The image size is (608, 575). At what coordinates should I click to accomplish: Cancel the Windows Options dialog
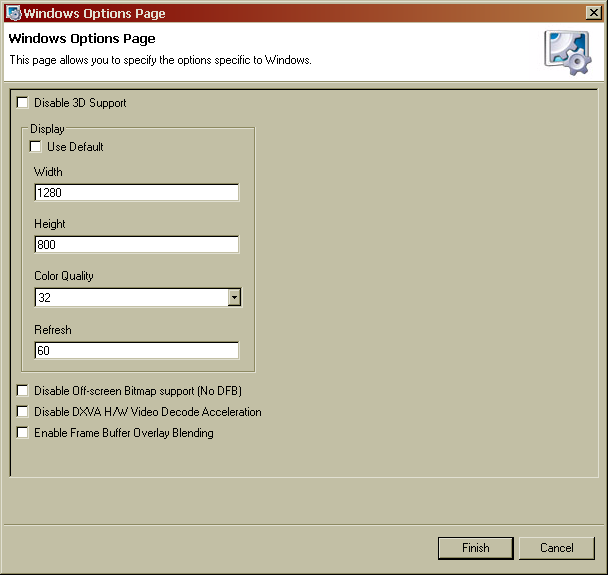[556, 548]
